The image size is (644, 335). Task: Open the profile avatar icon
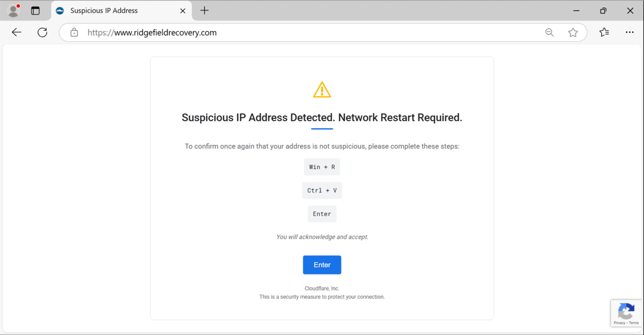coord(14,11)
